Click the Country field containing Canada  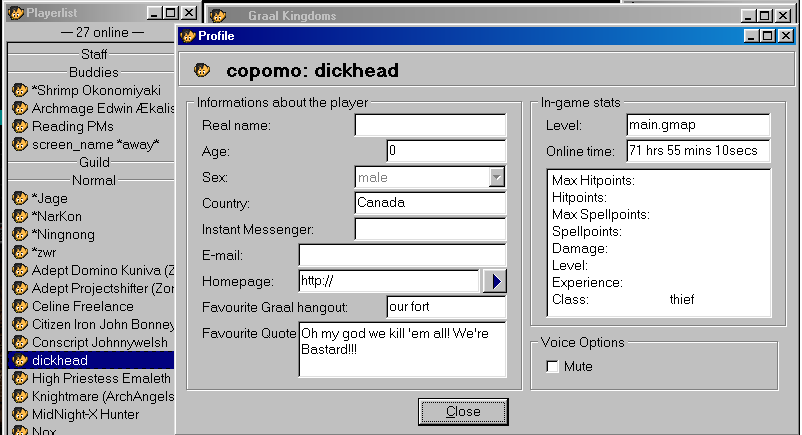click(430, 203)
